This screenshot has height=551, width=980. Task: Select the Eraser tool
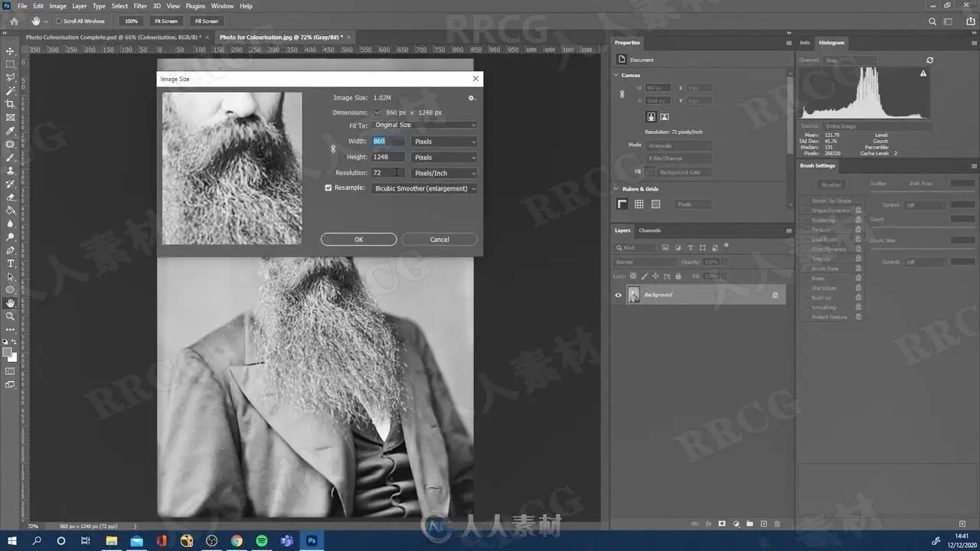10,197
